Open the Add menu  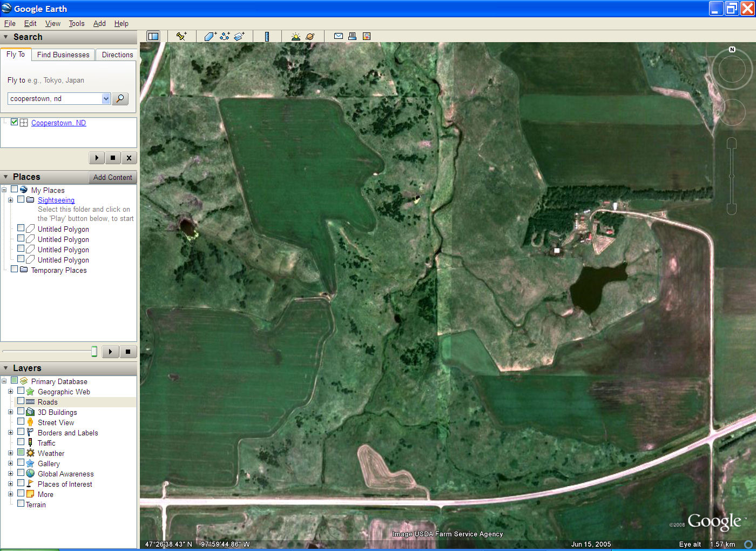tap(99, 23)
